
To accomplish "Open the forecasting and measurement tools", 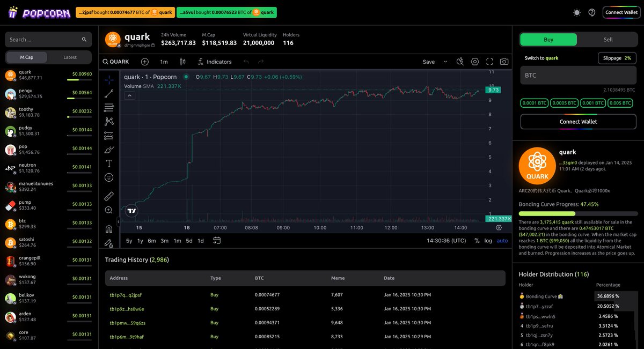I will click(x=109, y=136).
